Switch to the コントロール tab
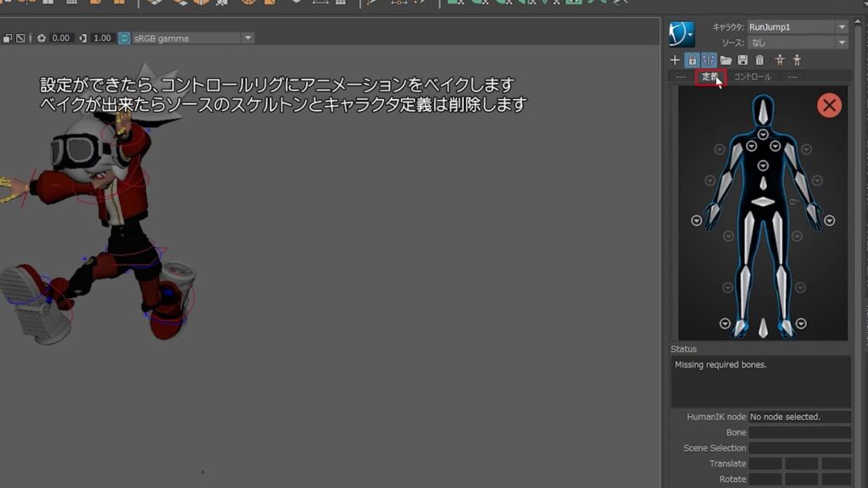The width and height of the screenshot is (868, 488). pyautogui.click(x=752, y=77)
